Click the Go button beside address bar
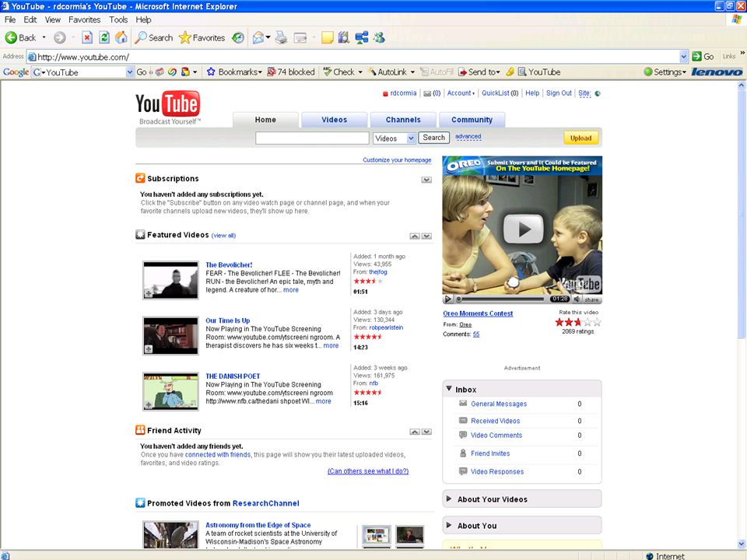The height and width of the screenshot is (560, 747). coord(703,56)
